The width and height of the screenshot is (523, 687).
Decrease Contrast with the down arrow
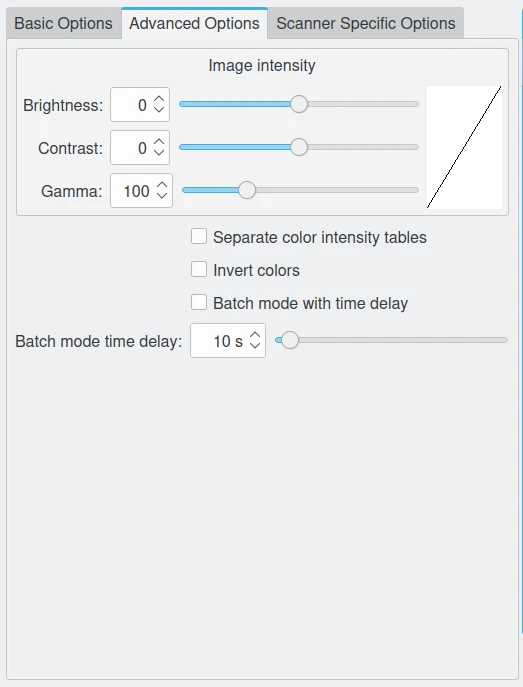tap(159, 152)
